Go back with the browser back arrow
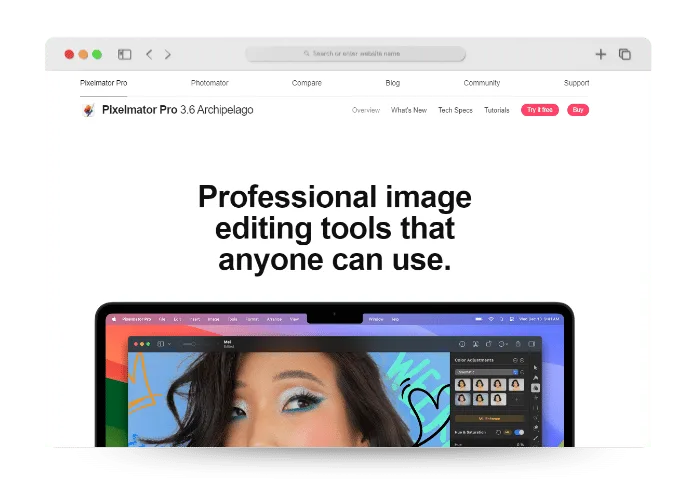The image size is (700, 500). click(149, 54)
